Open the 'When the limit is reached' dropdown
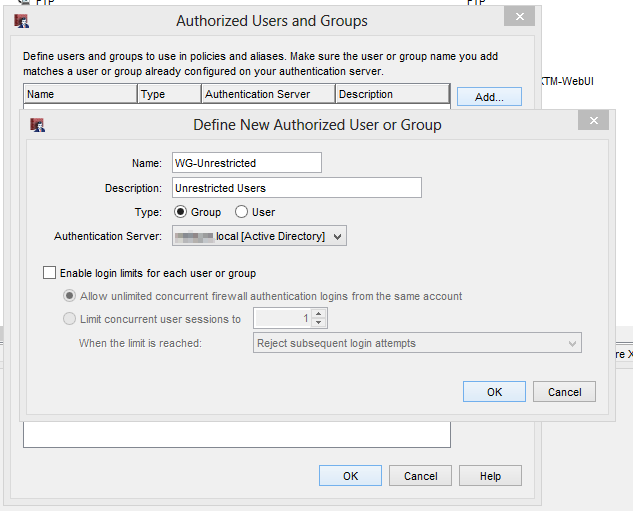633x511 pixels. coord(417,343)
